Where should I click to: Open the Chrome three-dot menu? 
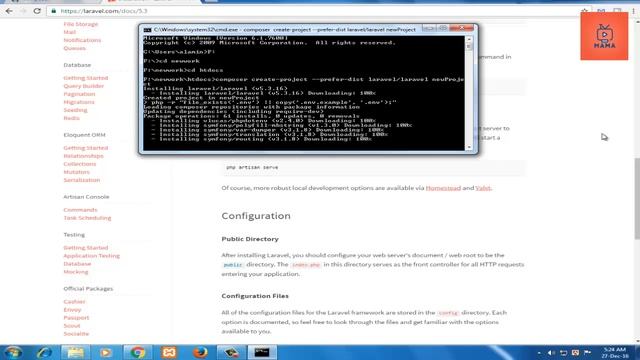tap(633, 11)
